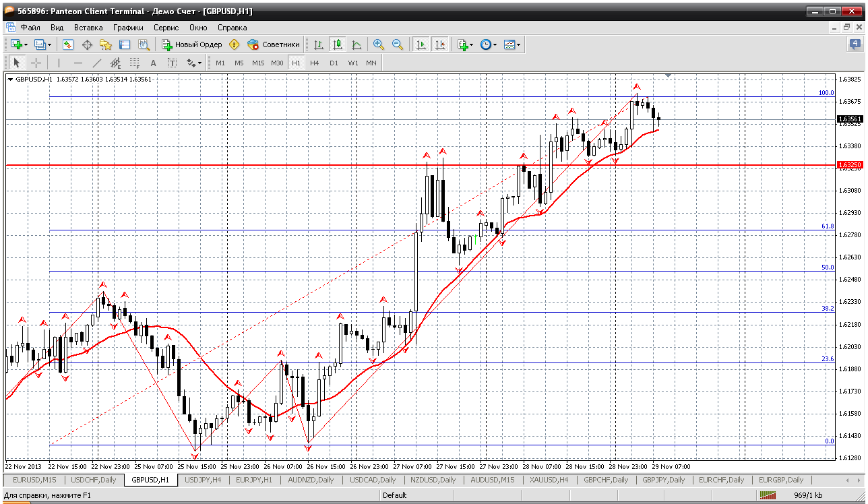Viewport: 868px width, 504px height.
Task: Open the Profiles toolbar icon
Action: [40, 44]
